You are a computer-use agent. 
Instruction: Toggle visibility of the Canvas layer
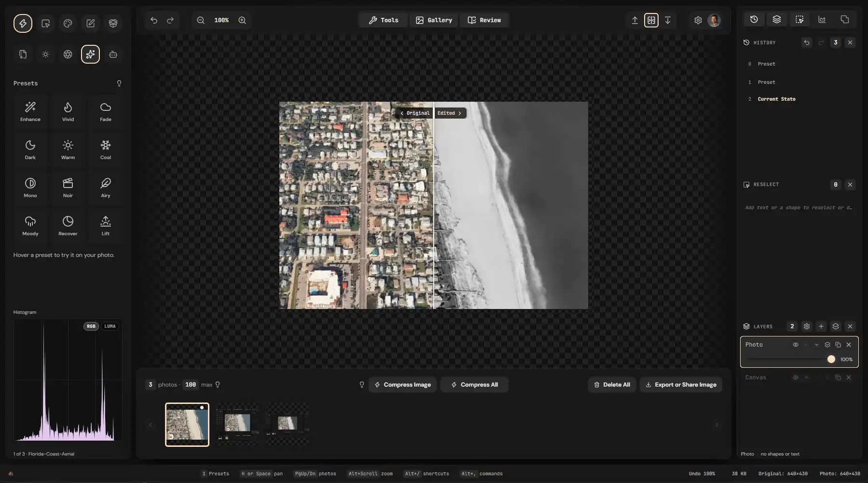coord(796,377)
